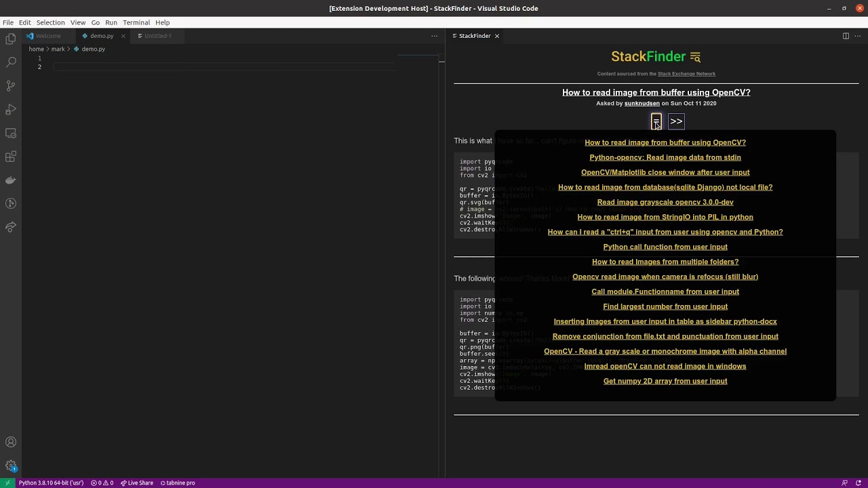Expand the 'home' breadcrumb
Screen dimensions: 868x488
[x=36, y=49]
